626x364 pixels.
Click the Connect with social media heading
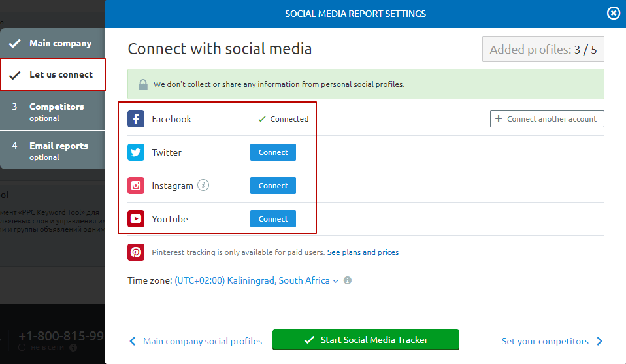pyautogui.click(x=220, y=49)
